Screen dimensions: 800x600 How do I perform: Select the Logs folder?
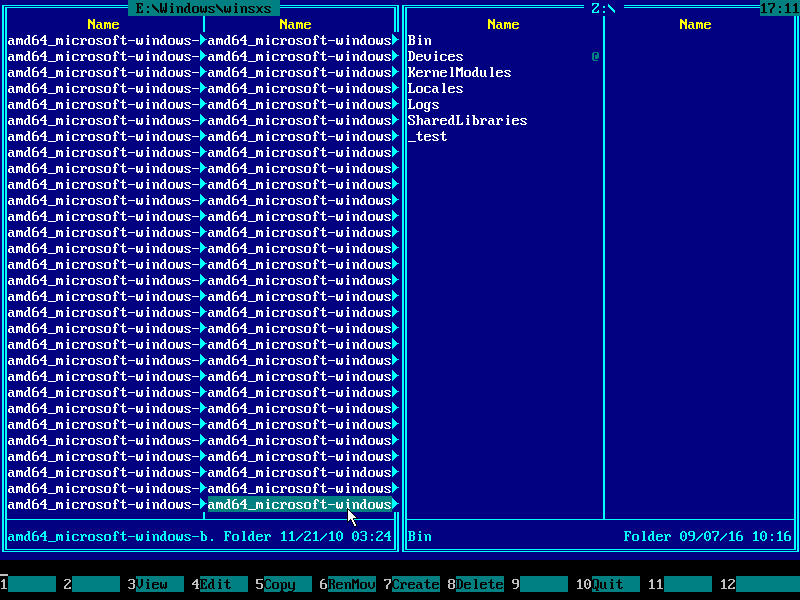[x=423, y=105]
